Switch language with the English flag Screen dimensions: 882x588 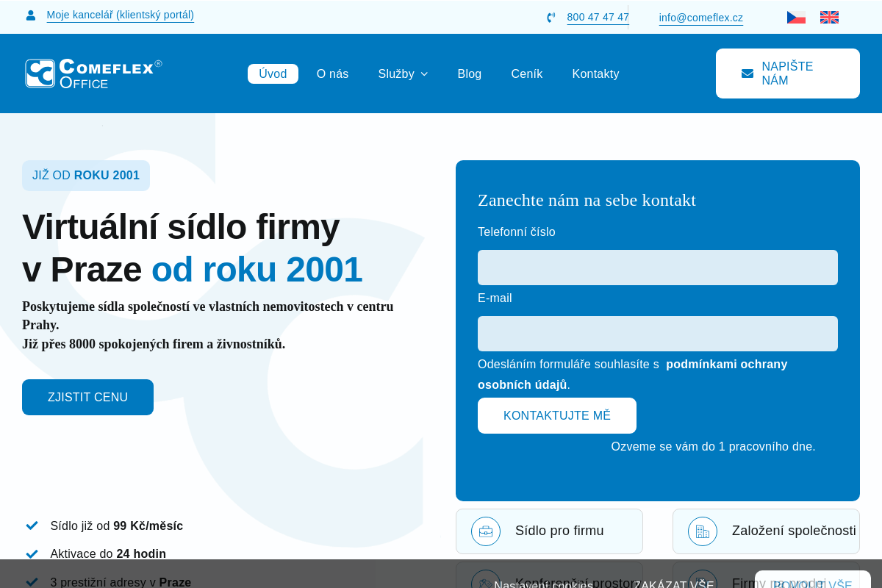pyautogui.click(x=829, y=17)
